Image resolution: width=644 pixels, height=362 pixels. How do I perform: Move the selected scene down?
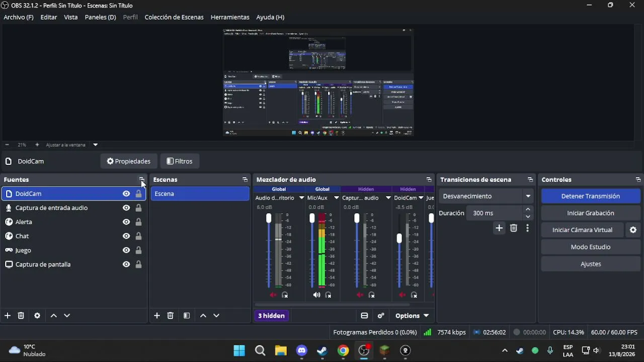216,316
